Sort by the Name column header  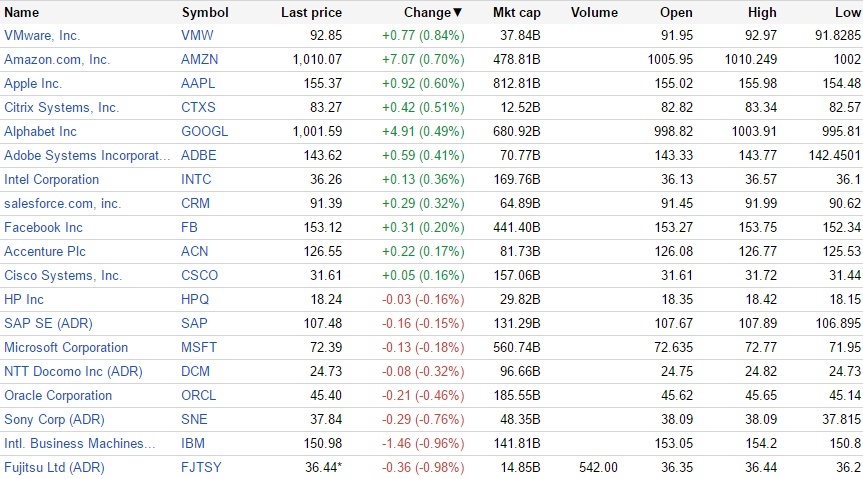pyautogui.click(x=22, y=12)
